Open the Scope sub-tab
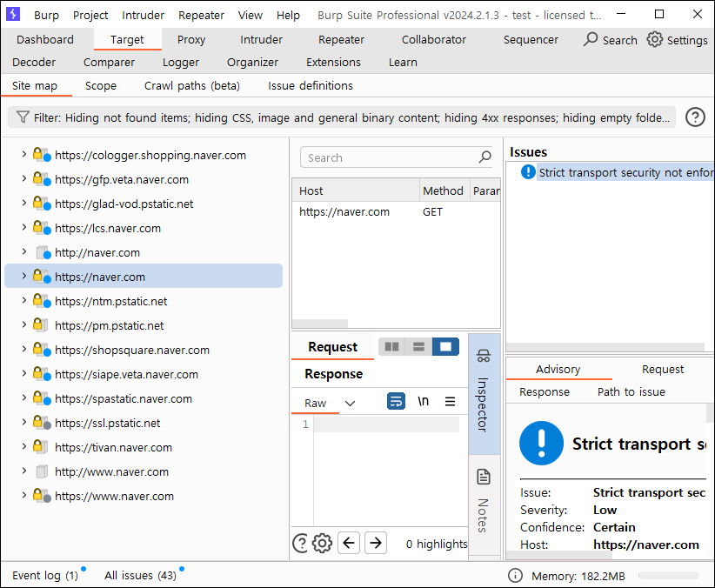Screen dimensions: 715x588 [x=101, y=86]
